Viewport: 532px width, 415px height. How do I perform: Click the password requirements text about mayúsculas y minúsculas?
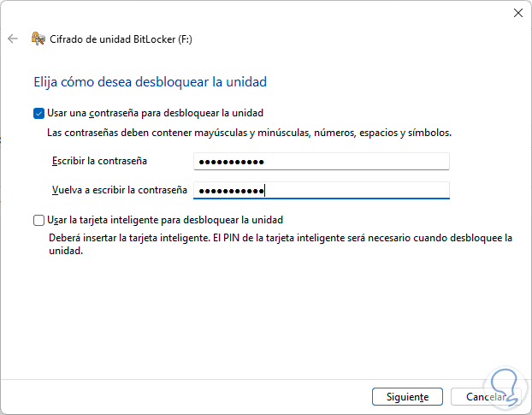[248, 133]
